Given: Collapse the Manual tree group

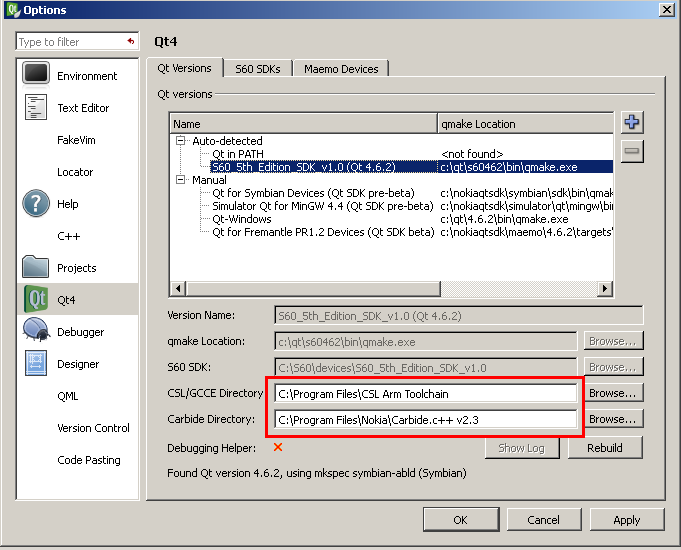Looking at the screenshot, I should click(x=180, y=179).
